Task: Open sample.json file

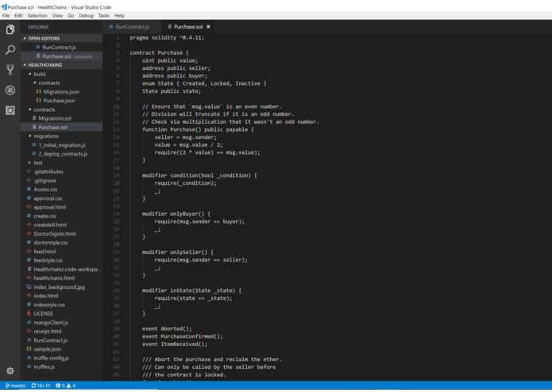Action: point(62,349)
